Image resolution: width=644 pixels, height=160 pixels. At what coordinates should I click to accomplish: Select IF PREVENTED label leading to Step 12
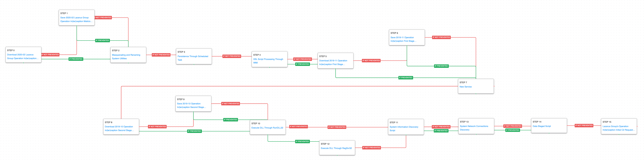[x=302, y=142]
